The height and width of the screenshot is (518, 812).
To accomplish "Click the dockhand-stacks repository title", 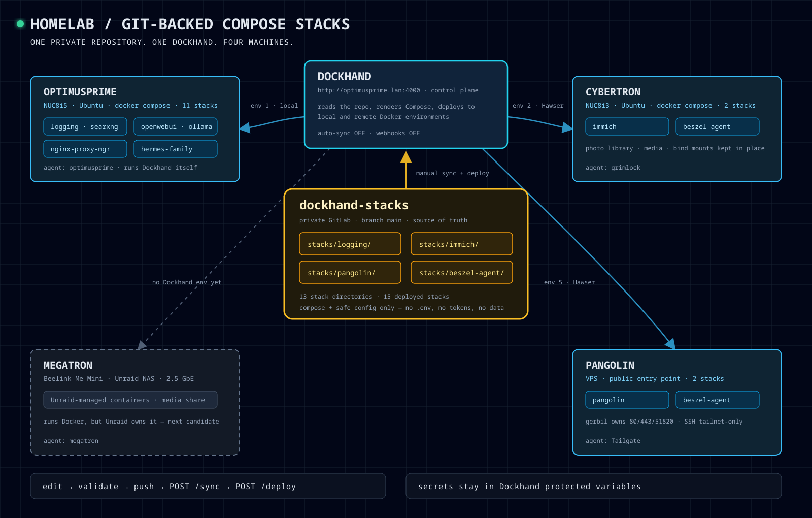I will pos(354,205).
